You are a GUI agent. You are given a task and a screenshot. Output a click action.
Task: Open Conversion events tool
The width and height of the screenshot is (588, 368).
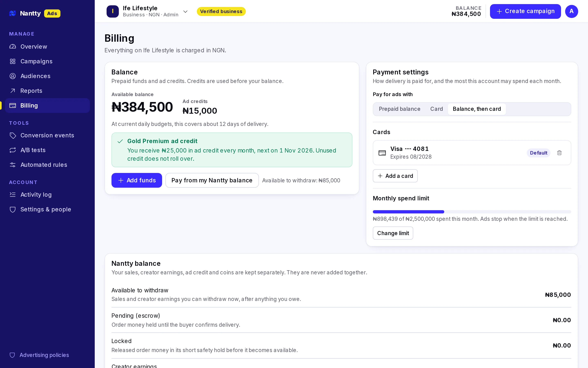click(x=47, y=135)
